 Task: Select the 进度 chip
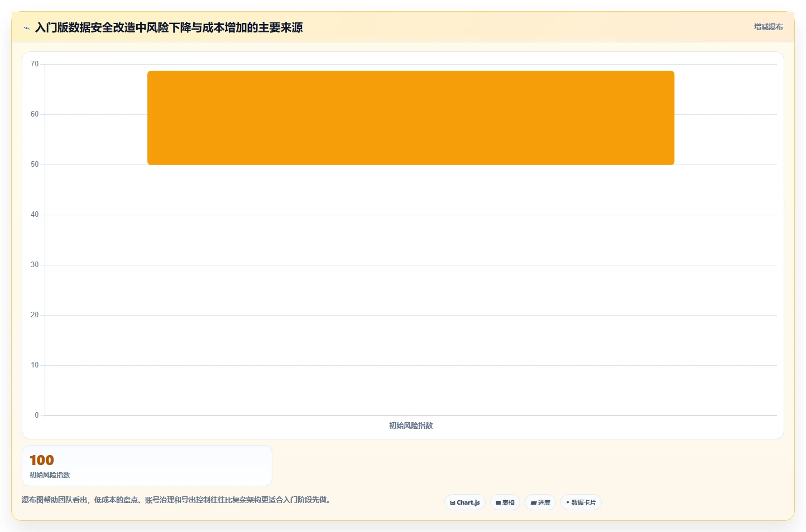click(x=540, y=502)
